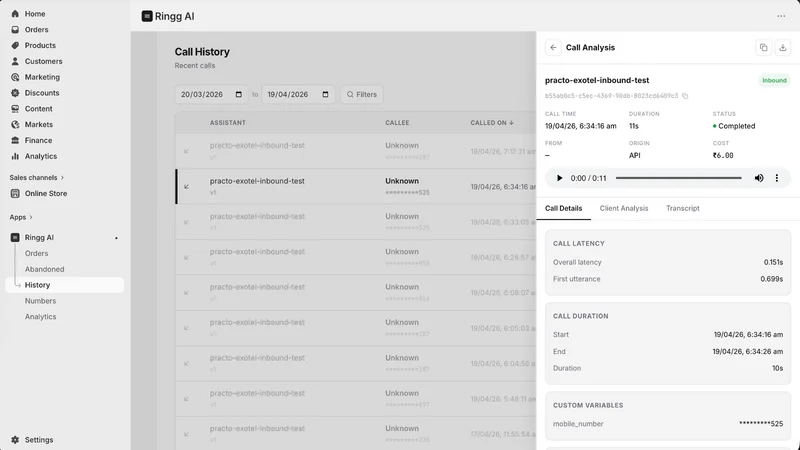800x450 pixels.
Task: Click the Completed status value
Action: [734, 126]
